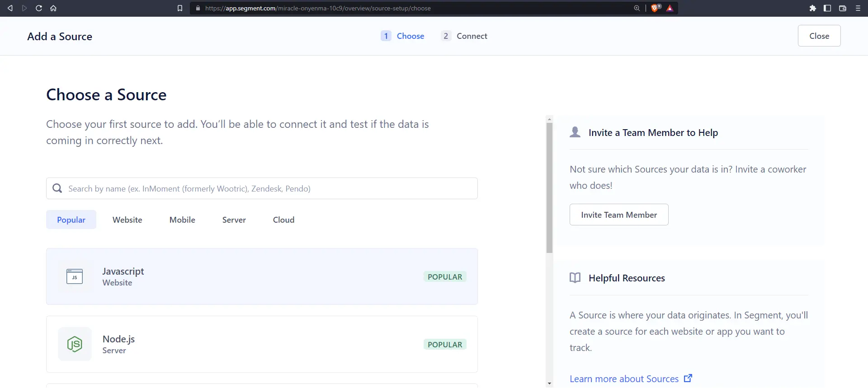Open the browser main menu

point(858,8)
